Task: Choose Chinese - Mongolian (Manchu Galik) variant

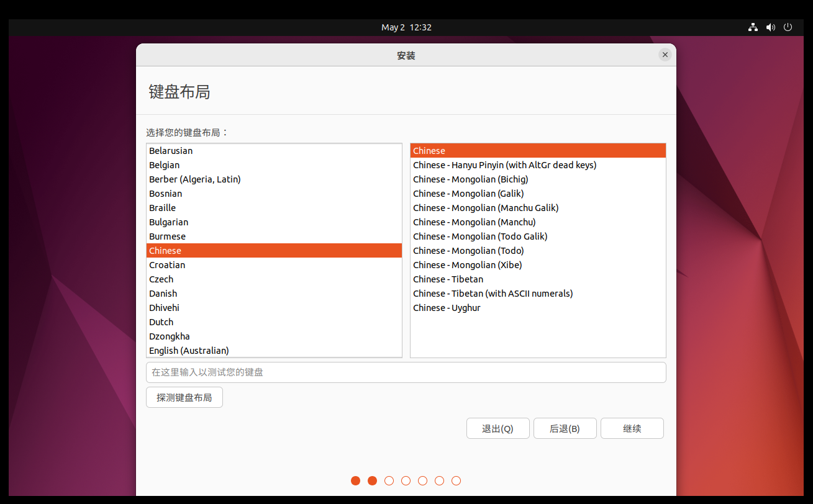Action: (x=538, y=208)
